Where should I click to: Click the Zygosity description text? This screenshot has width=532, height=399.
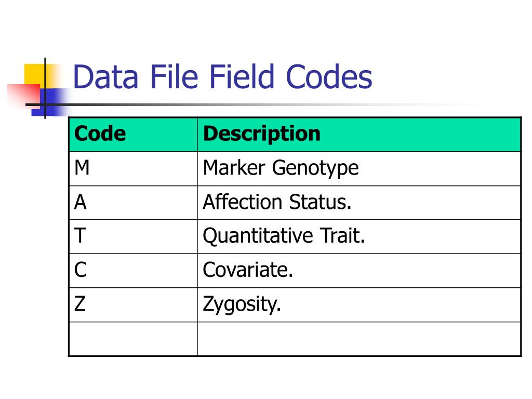pyautogui.click(x=242, y=304)
